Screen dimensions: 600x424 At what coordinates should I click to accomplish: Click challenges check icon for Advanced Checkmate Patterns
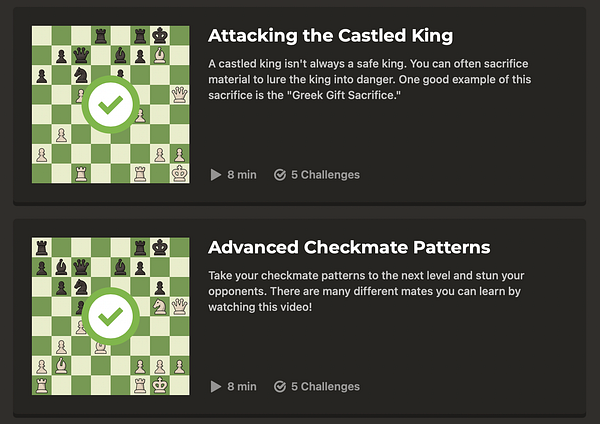[280, 386]
